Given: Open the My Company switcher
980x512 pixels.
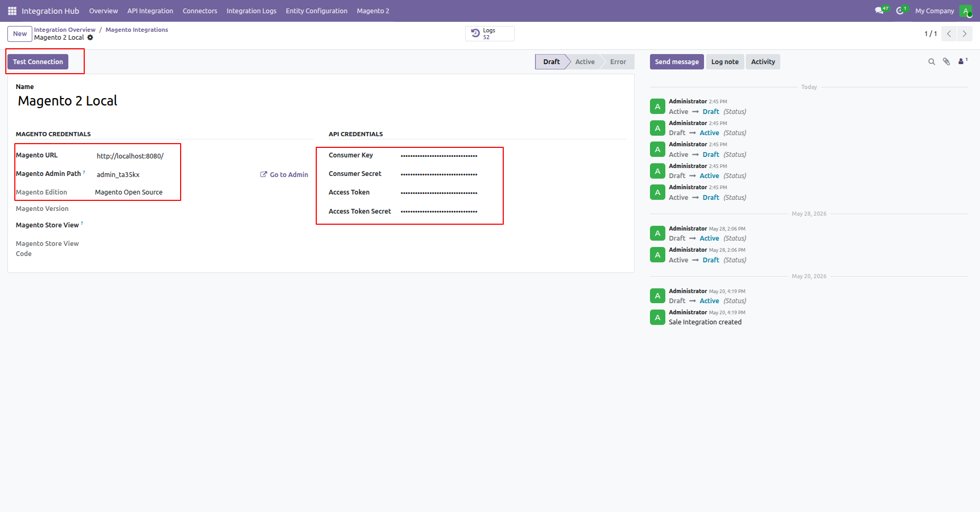Looking at the screenshot, I should [x=934, y=11].
